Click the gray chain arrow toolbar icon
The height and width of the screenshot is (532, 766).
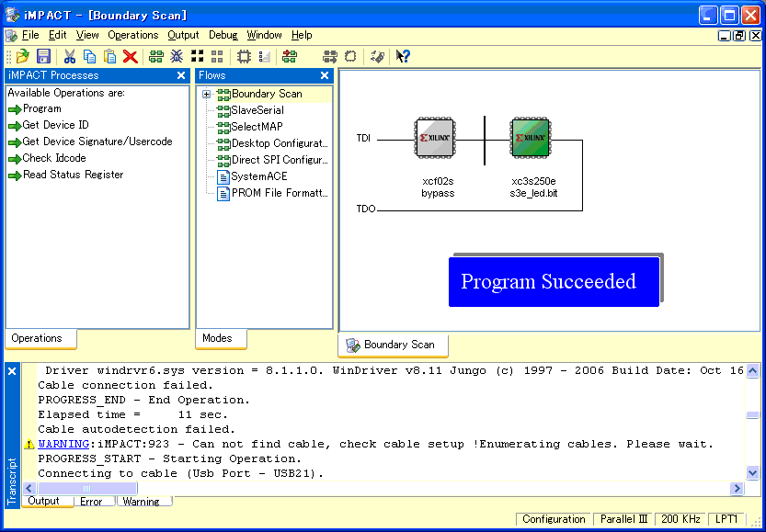pyautogui.click(x=330, y=57)
